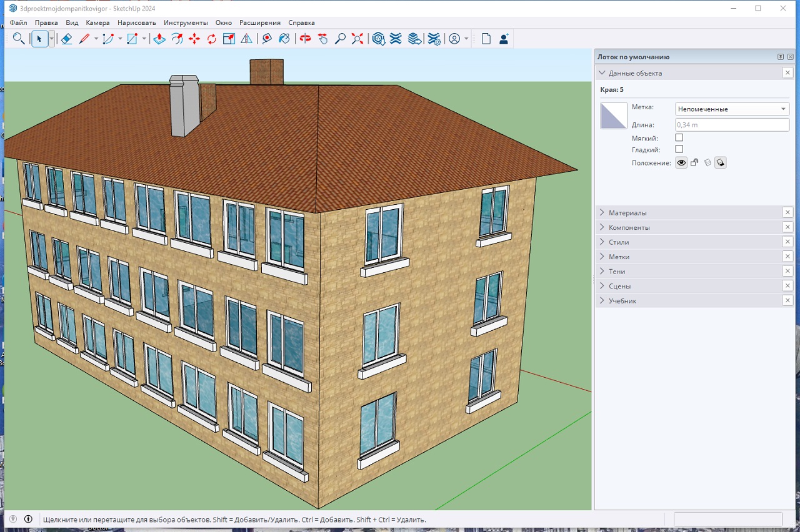The width and height of the screenshot is (800, 532).
Task: Open the Камера menu
Action: tap(97, 22)
